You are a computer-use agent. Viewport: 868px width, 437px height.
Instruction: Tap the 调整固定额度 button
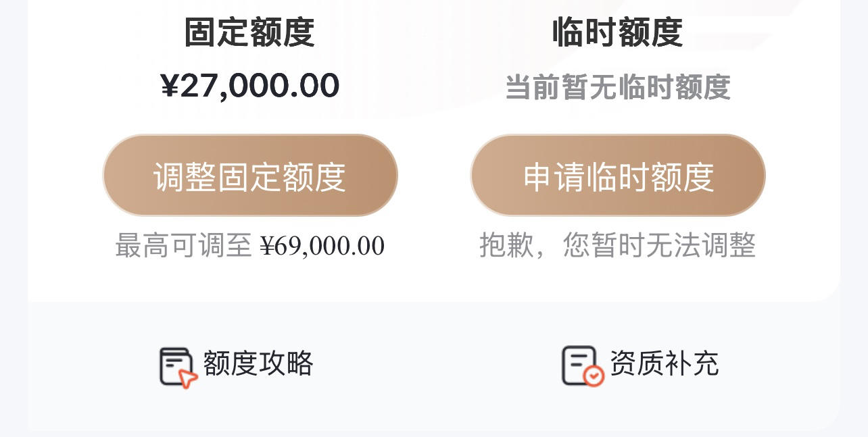pos(250,176)
